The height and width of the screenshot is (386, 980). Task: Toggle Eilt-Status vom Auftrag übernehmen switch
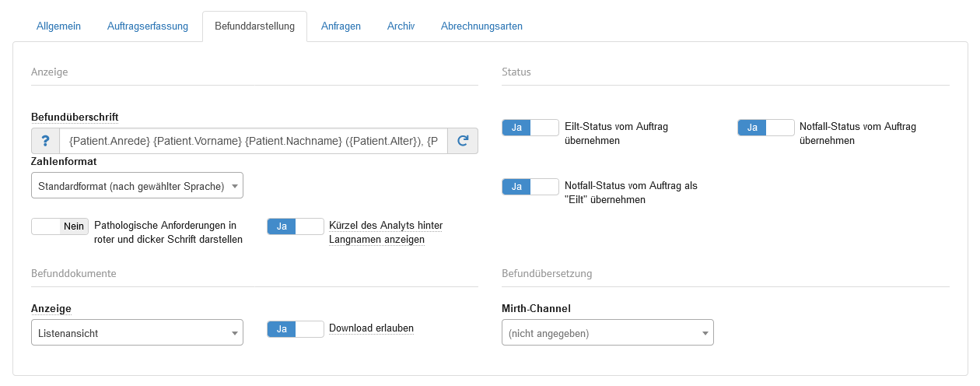coord(530,128)
